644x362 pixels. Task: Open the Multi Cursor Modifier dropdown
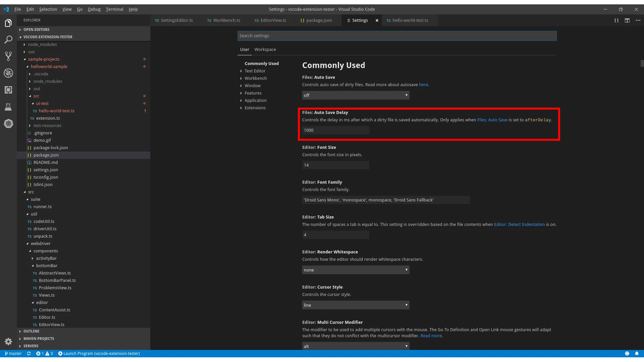(356, 346)
